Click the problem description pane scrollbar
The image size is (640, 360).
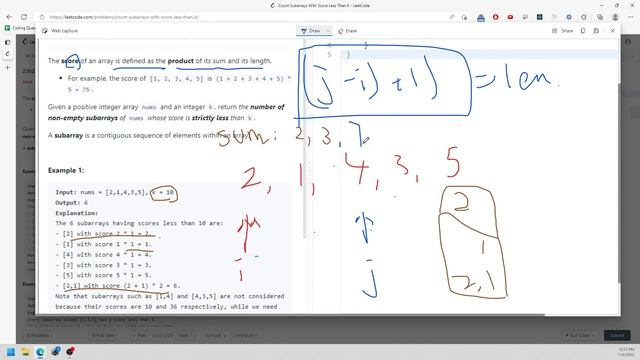click(304, 139)
